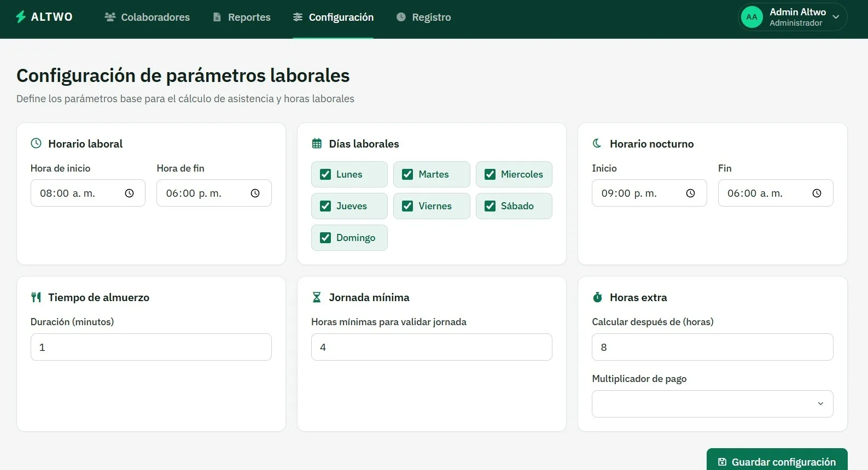Image resolution: width=868 pixels, height=470 pixels.
Task: Click the Duración (minutos) input field
Action: [x=151, y=347]
